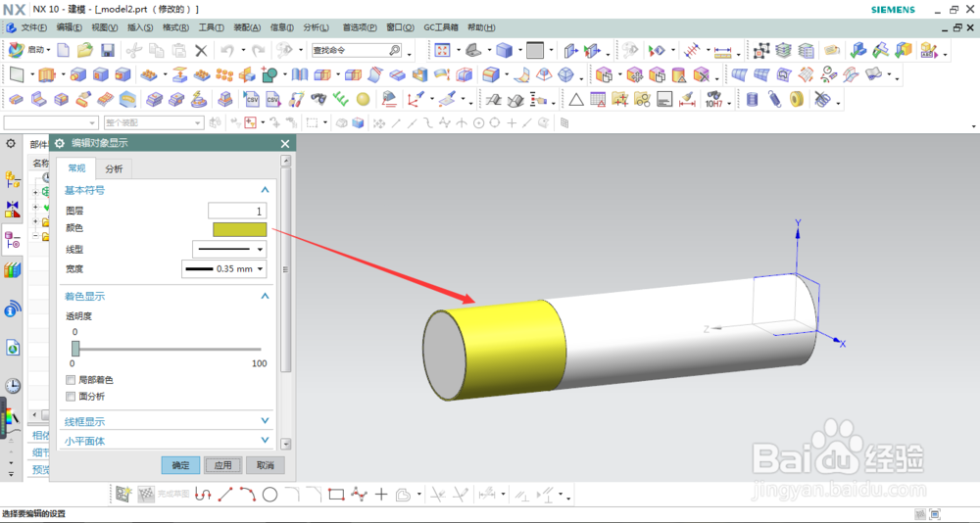The width and height of the screenshot is (980, 523).
Task: Save the part with the floppy icon
Action: tap(108, 50)
